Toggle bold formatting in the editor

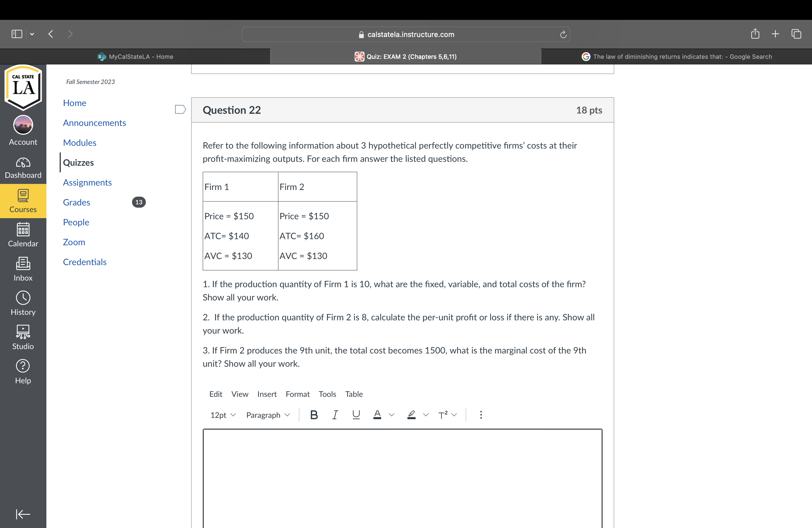tap(314, 415)
